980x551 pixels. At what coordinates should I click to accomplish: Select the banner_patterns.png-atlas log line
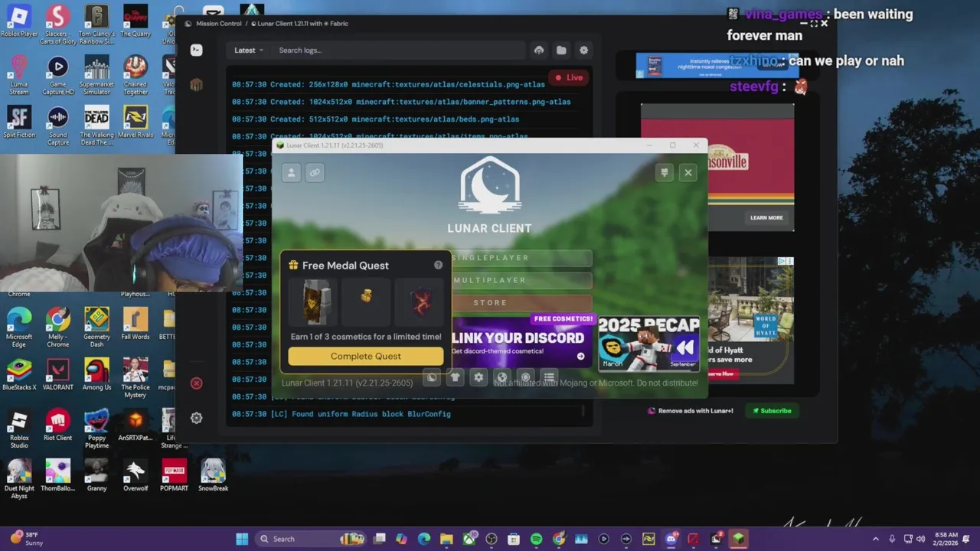[401, 102]
